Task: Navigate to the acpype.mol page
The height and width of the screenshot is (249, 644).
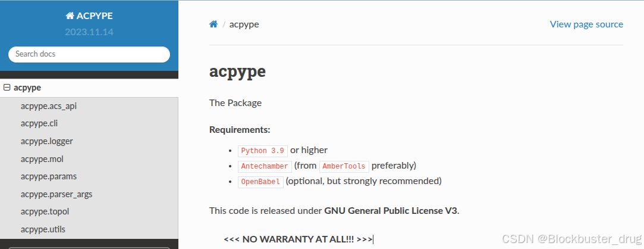Action: click(42, 159)
